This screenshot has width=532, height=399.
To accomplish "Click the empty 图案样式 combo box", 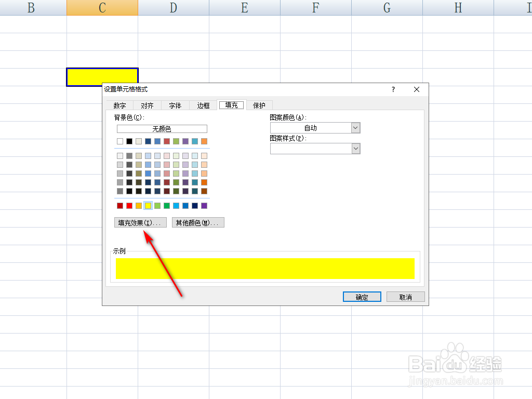I will tap(315, 149).
